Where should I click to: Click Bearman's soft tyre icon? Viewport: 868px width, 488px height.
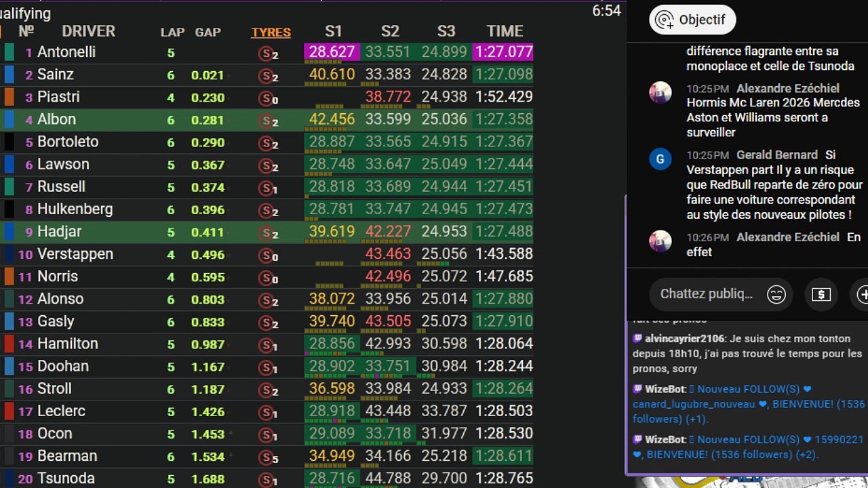tap(267, 456)
